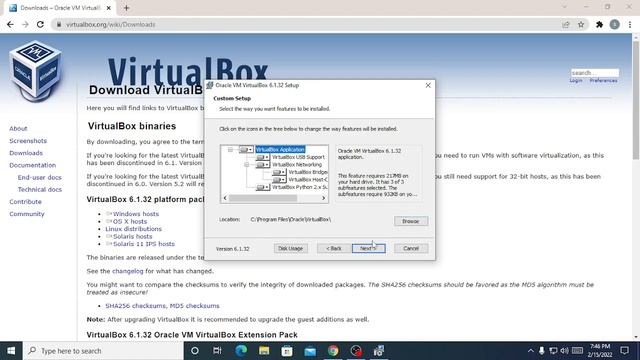Click the VirtualBox cube logo
The width and height of the screenshot is (640, 360).
(36, 70)
